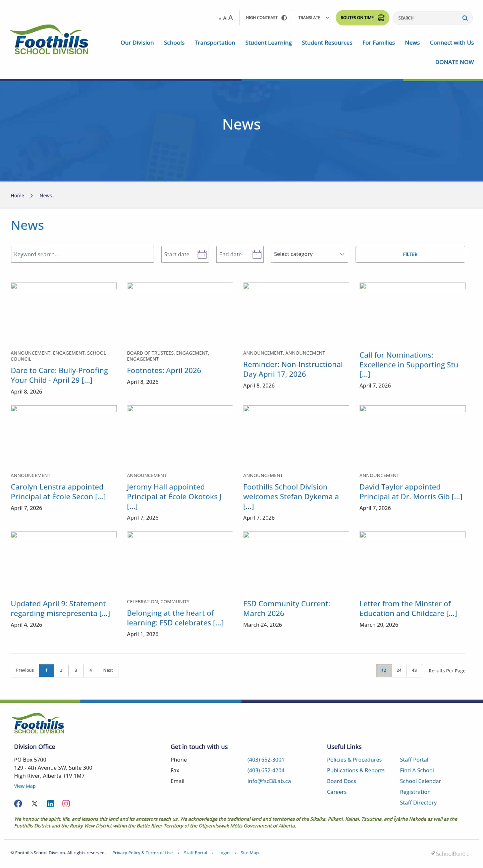Click the Keyword search field

pyautogui.click(x=82, y=254)
